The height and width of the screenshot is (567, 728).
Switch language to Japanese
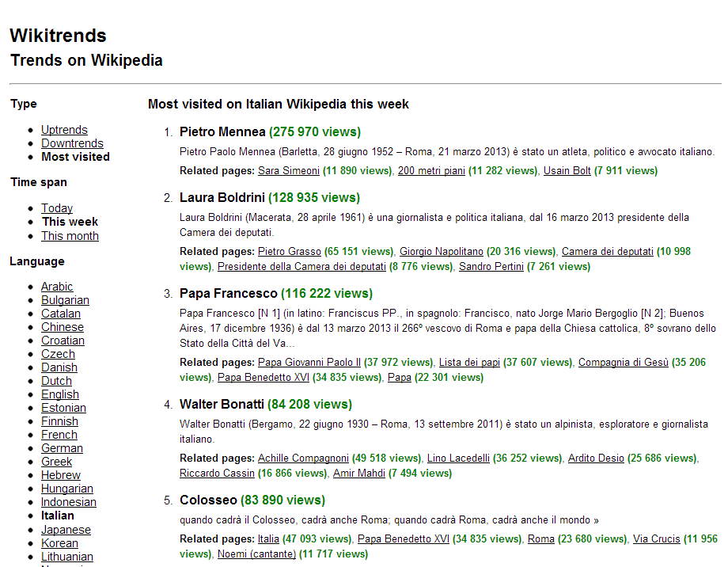tap(66, 529)
